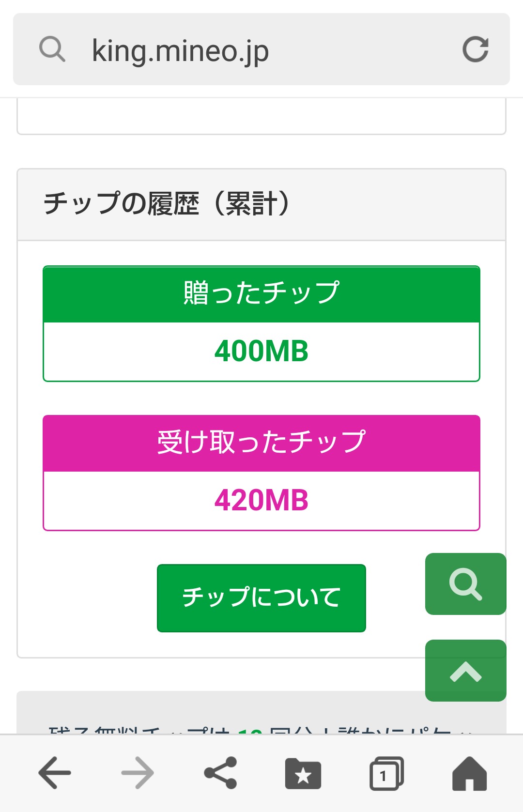Go forward with browser forward arrow

tap(138, 773)
